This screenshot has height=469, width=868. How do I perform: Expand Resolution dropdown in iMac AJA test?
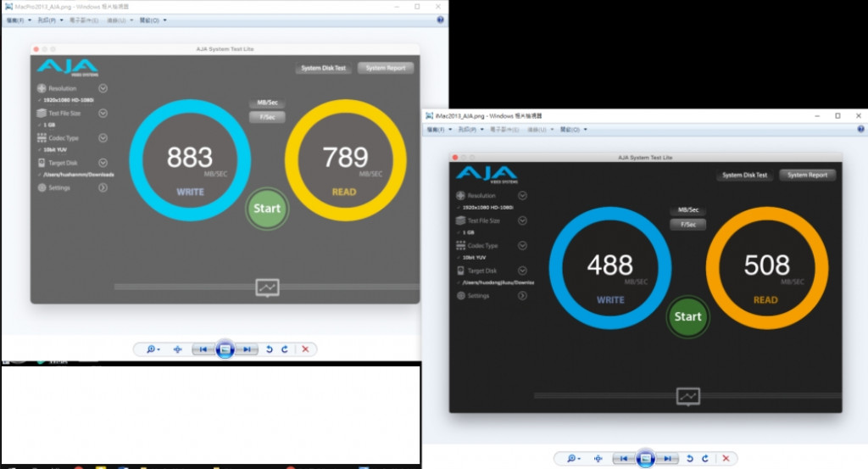click(x=522, y=195)
